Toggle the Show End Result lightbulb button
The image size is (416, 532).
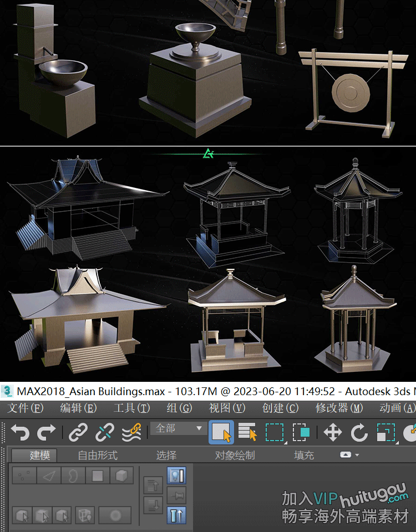pyautogui.click(x=176, y=475)
